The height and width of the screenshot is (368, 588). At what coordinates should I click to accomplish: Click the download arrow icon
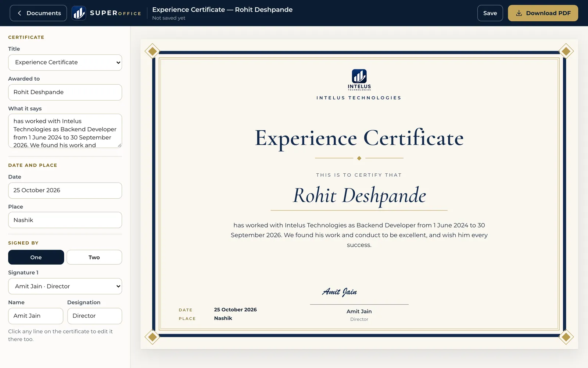(x=519, y=13)
